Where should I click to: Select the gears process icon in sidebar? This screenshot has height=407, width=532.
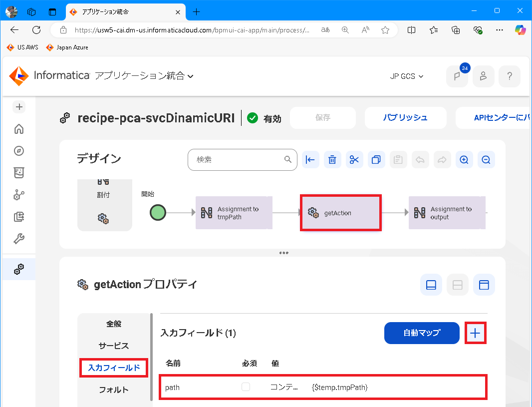19,269
